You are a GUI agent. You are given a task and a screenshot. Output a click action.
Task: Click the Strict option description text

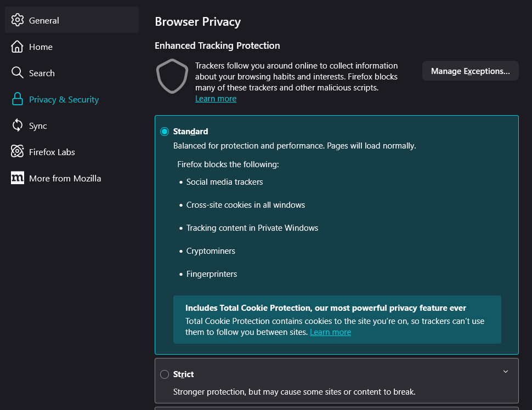tap(294, 392)
